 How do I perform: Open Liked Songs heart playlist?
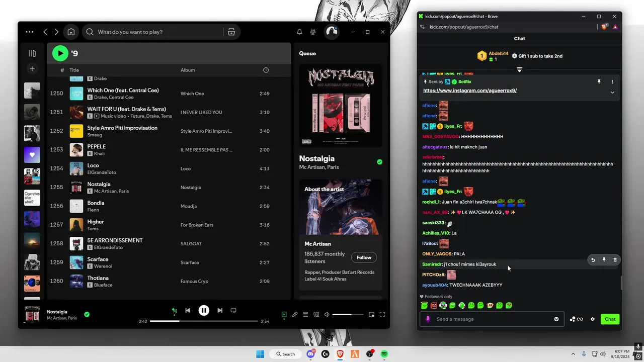pos(32,155)
